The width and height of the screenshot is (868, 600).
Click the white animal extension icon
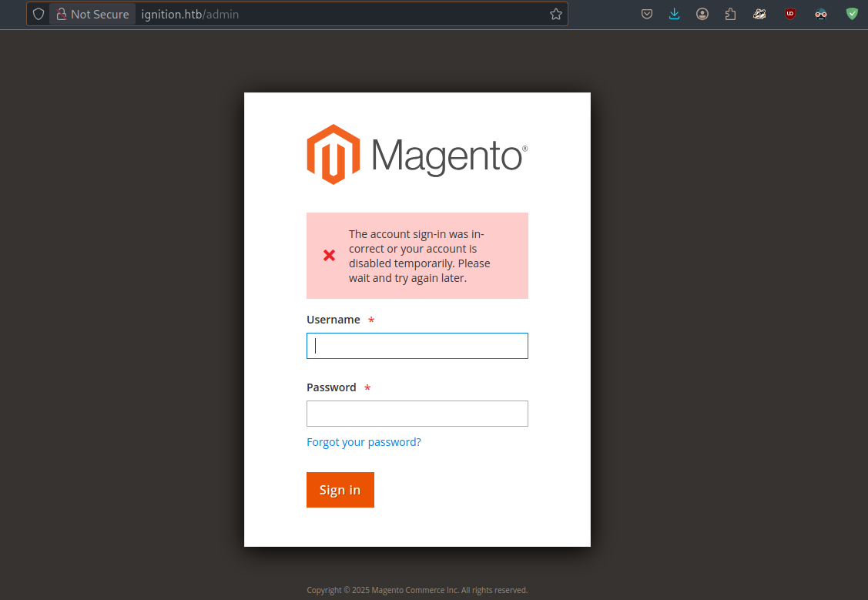(759, 15)
